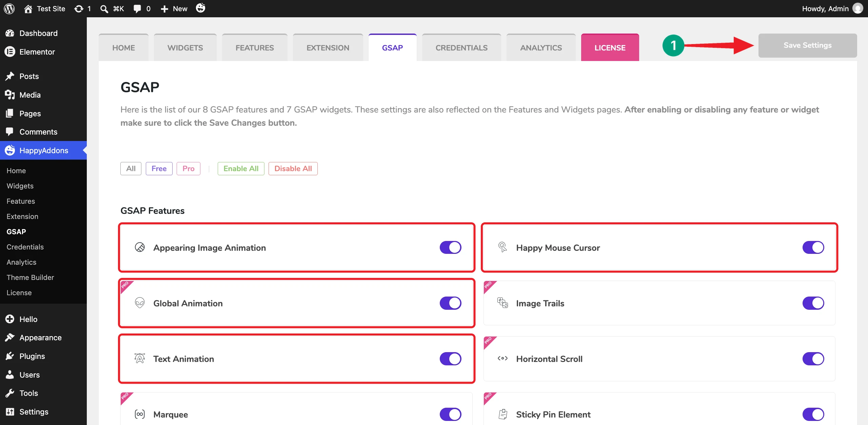Click the Happy Mouse Cursor icon
The width and height of the screenshot is (868, 425).
pyautogui.click(x=502, y=247)
